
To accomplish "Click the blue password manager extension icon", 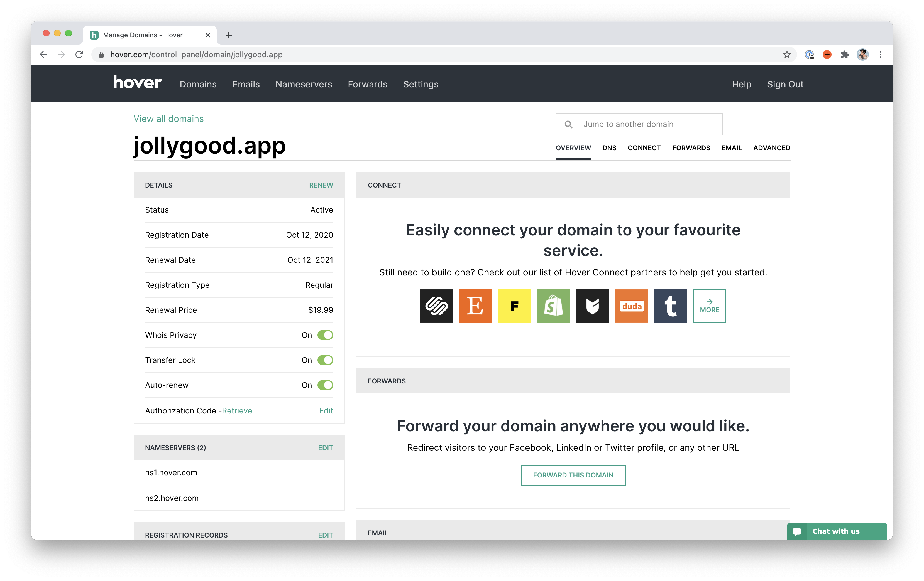I will (809, 55).
